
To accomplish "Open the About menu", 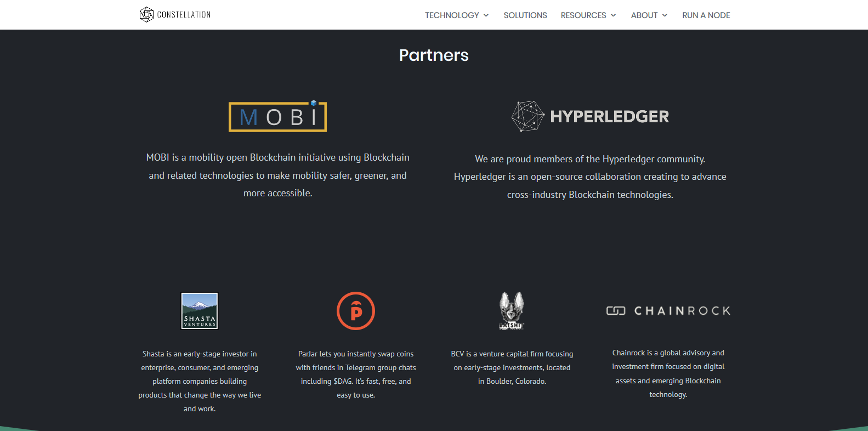I will click(x=644, y=15).
